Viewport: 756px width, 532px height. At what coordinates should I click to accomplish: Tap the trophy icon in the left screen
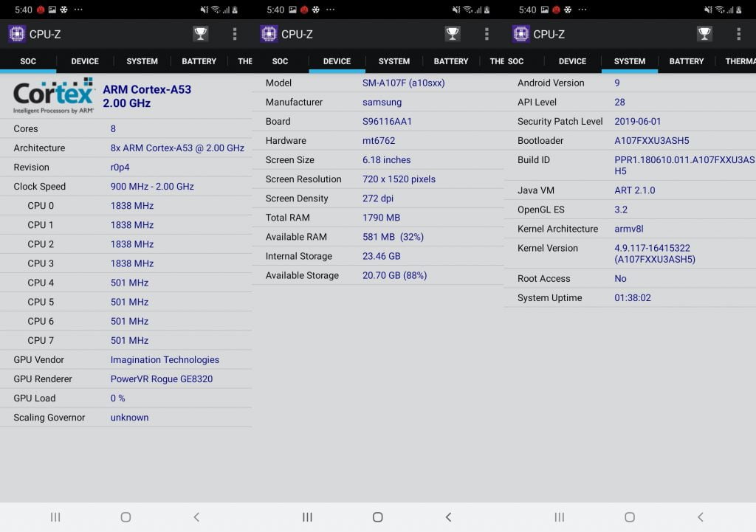(x=201, y=34)
